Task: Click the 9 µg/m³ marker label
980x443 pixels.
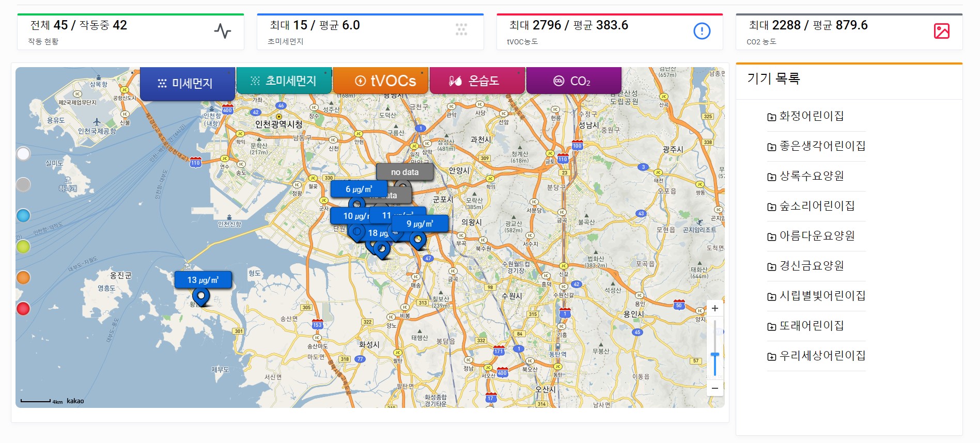Action: pos(420,224)
